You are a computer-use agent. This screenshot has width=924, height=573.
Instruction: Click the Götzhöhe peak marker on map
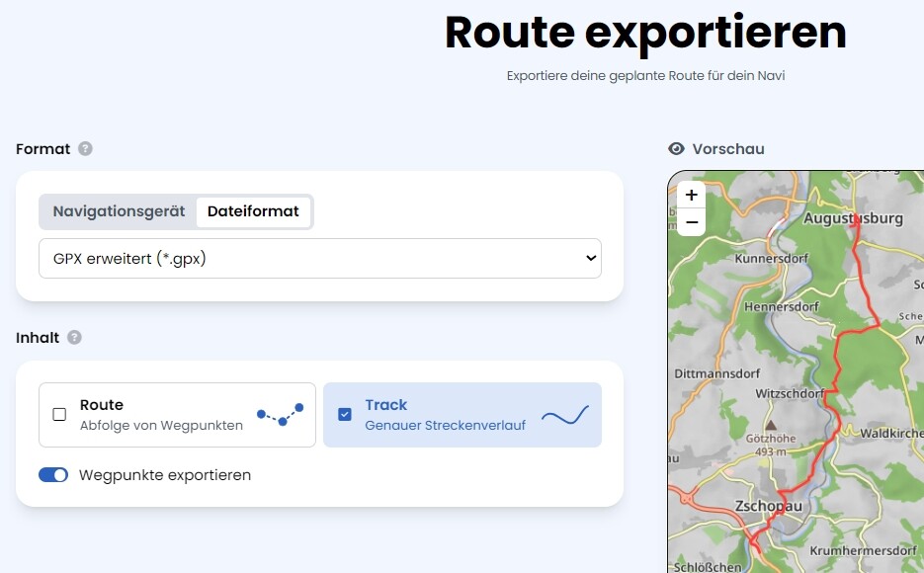point(770,424)
